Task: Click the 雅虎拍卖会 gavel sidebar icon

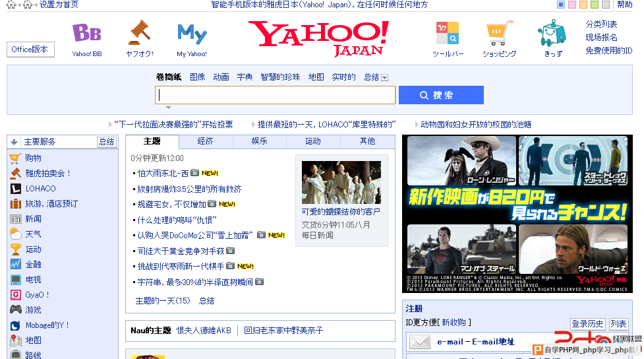Action: point(15,174)
